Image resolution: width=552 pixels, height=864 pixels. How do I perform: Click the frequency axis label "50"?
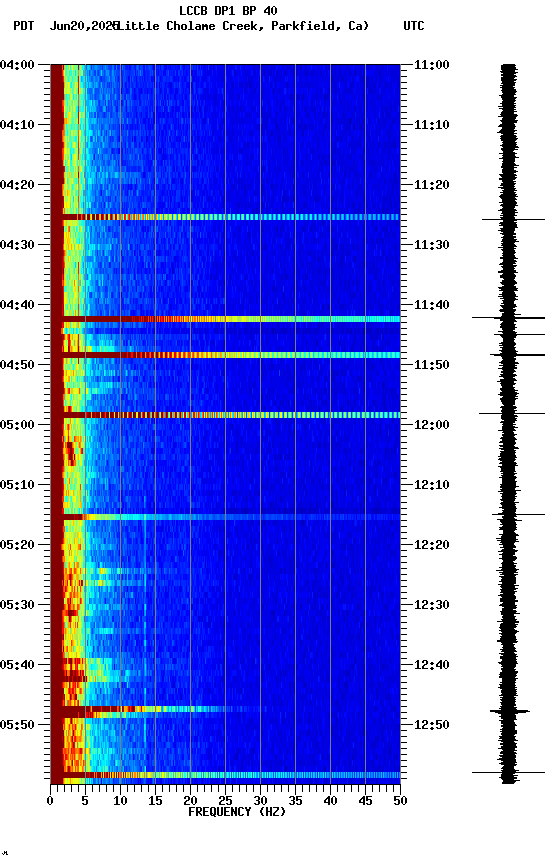400,801
